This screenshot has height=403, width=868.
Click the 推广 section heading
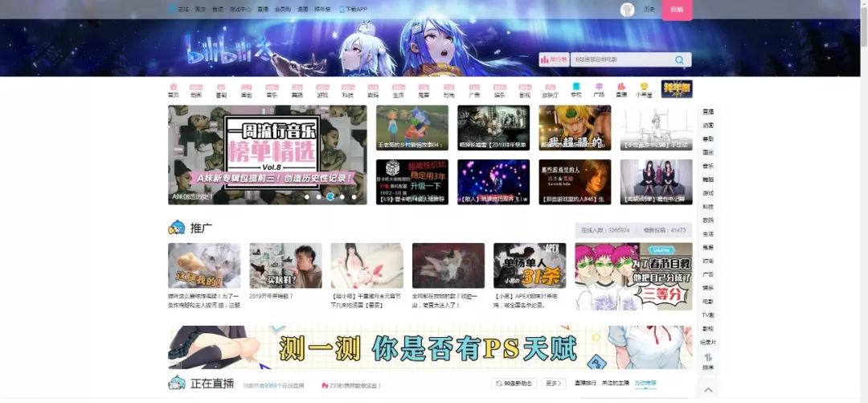click(x=201, y=228)
